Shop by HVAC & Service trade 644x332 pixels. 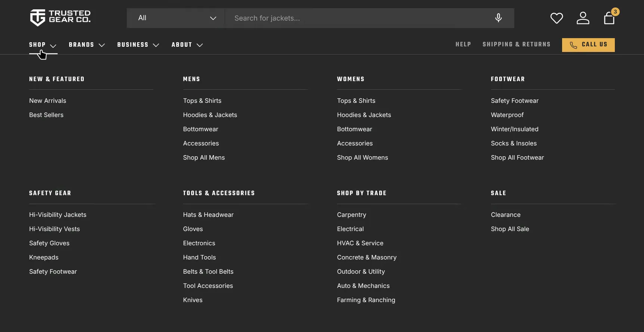coord(360,243)
